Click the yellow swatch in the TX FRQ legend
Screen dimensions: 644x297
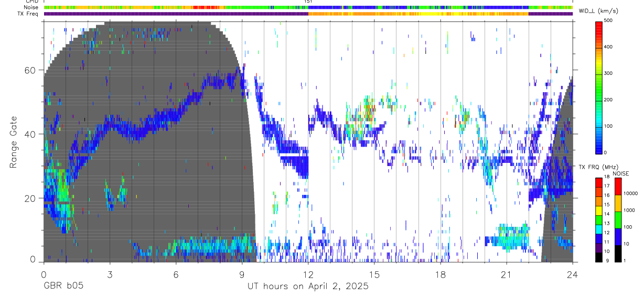[599, 210]
